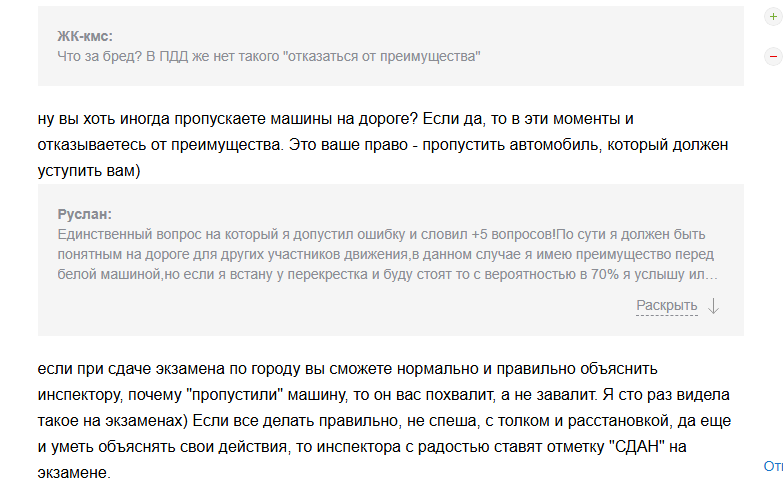Click the down arrow beside Раскрыть

coord(714,305)
